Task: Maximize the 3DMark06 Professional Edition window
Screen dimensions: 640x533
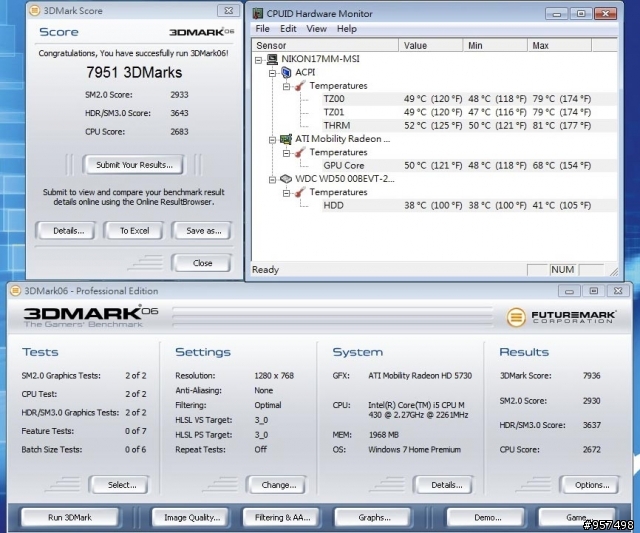Action: [594, 291]
